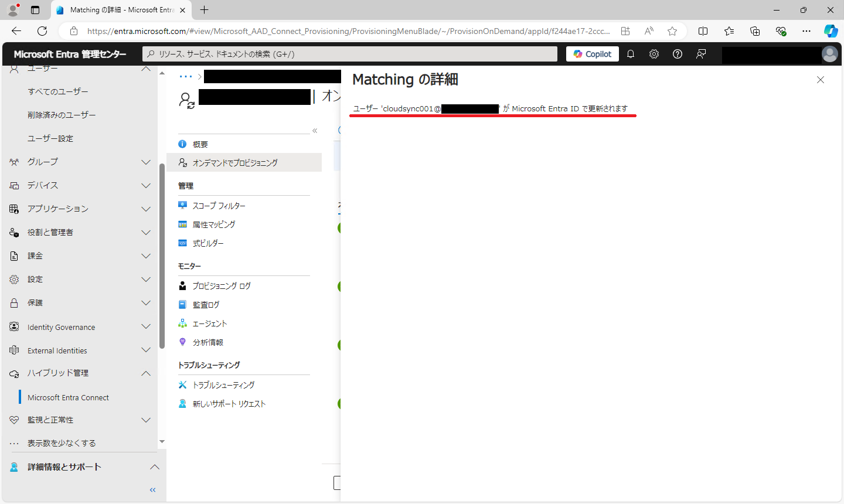The image size is (844, 504).
Task: Collapse the left navigation double chevron
Action: click(x=153, y=490)
